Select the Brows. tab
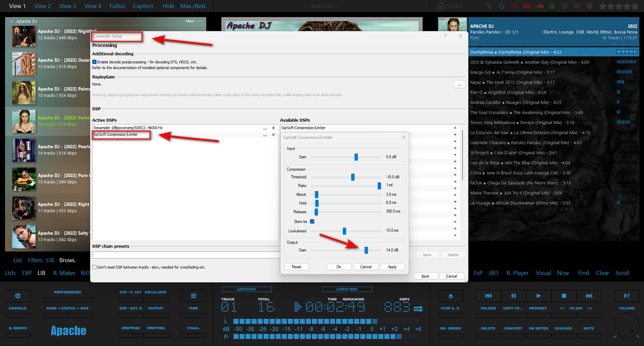 tap(67, 260)
